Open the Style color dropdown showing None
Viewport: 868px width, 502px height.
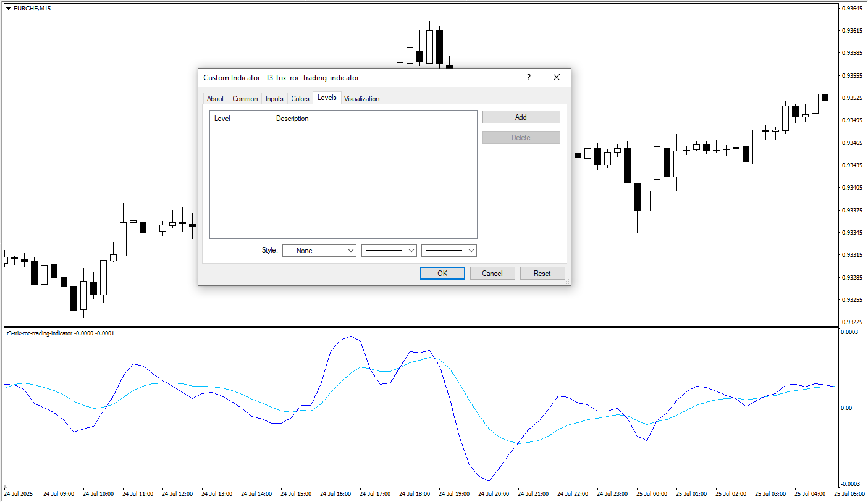[319, 251]
